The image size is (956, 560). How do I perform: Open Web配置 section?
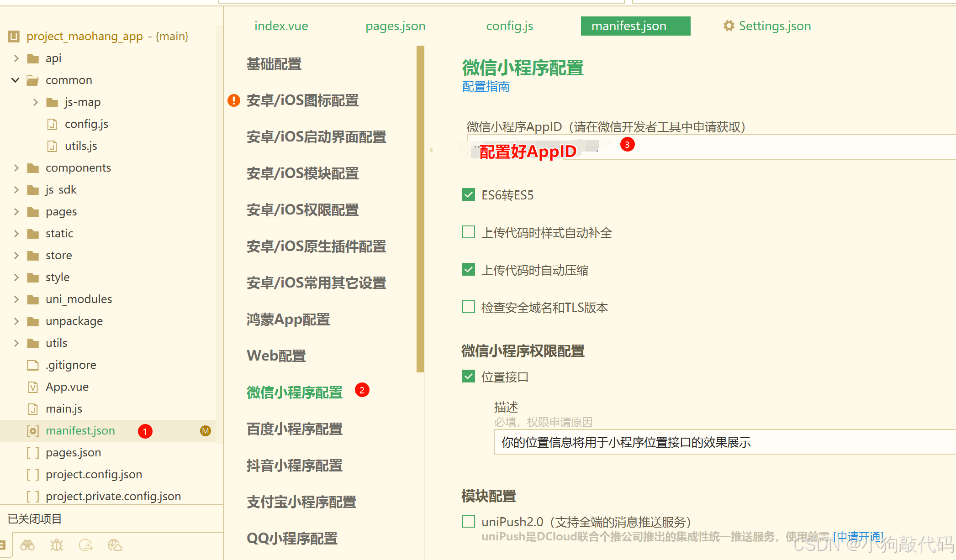coord(276,356)
